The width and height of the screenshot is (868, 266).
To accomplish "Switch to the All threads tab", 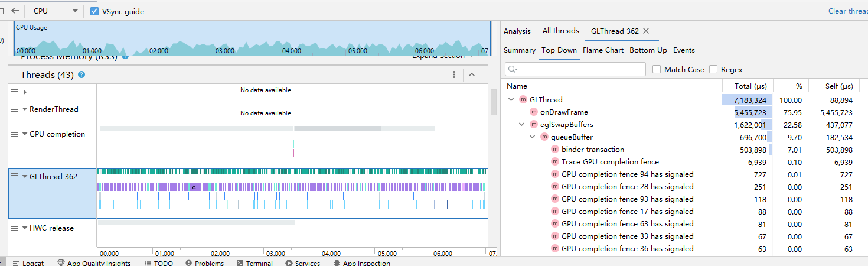I will coord(561,31).
